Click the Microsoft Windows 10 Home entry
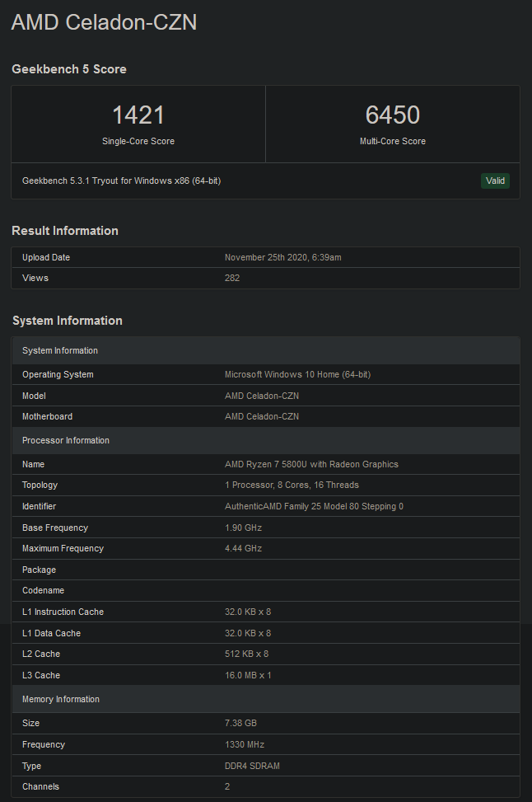 click(298, 374)
